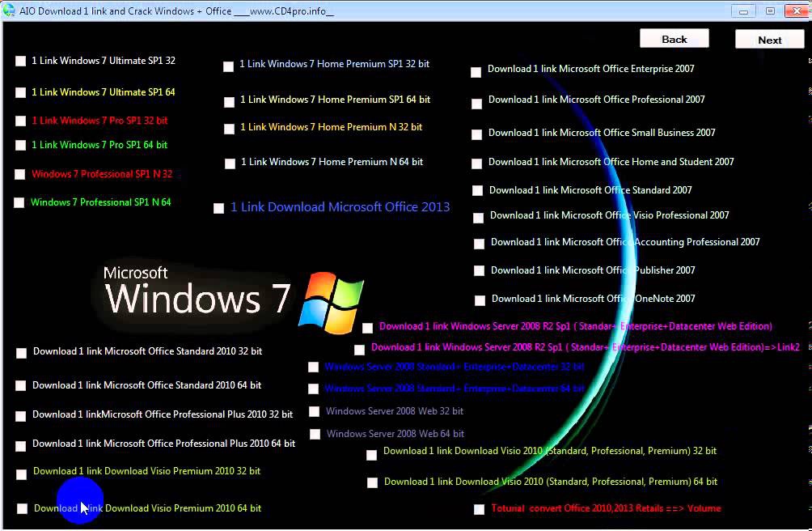Image resolution: width=812 pixels, height=531 pixels.
Task: Select Office Professional Plus 2010 64 bit checkbox
Action: [x=21, y=445]
